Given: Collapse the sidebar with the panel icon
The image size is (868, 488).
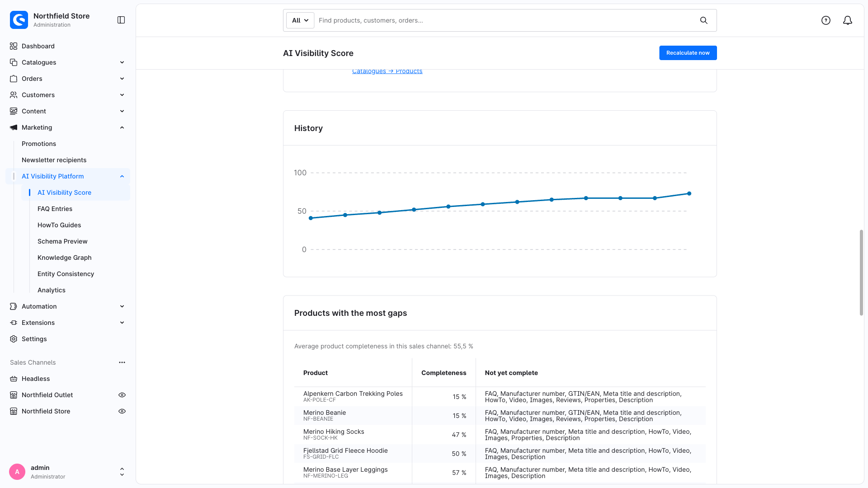Looking at the screenshot, I should [x=121, y=20].
